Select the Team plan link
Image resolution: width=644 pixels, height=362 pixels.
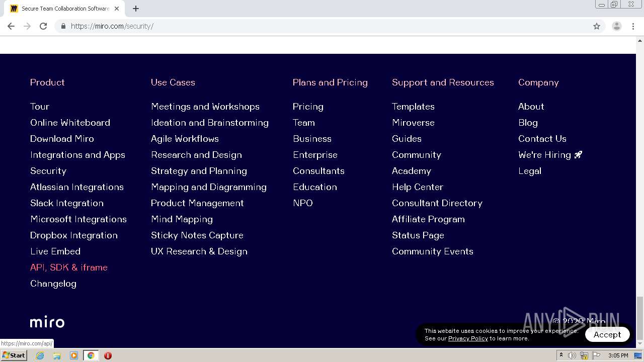[304, 123]
